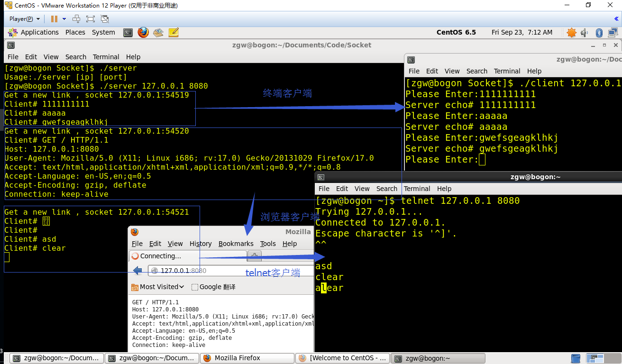Enter full screen mode in VMware Player
Screen dimensions: 622x364
click(x=91, y=19)
